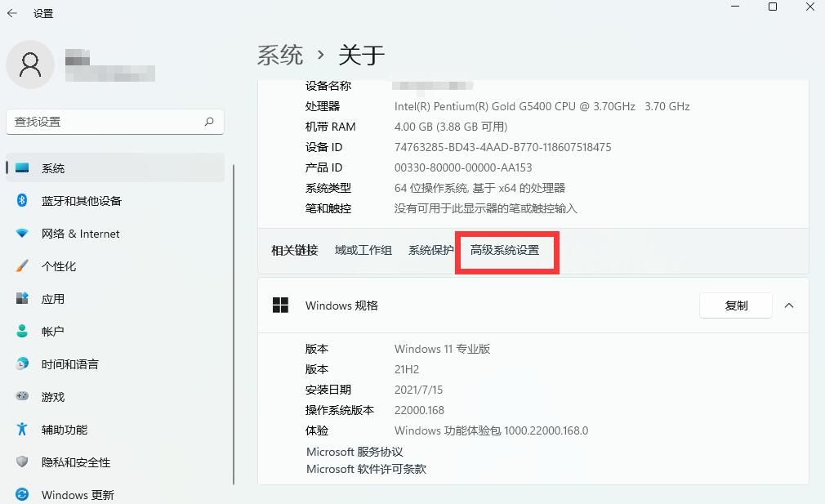Select 个性化 in sidebar

point(115,265)
